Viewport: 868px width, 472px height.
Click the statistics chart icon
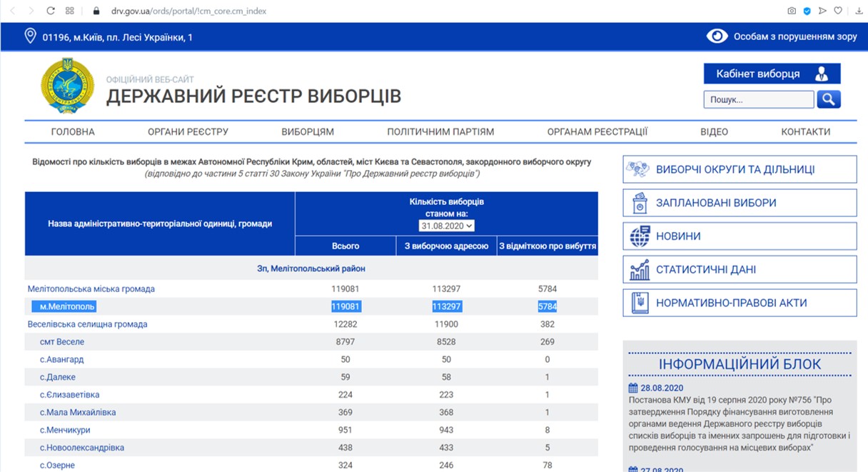640,270
